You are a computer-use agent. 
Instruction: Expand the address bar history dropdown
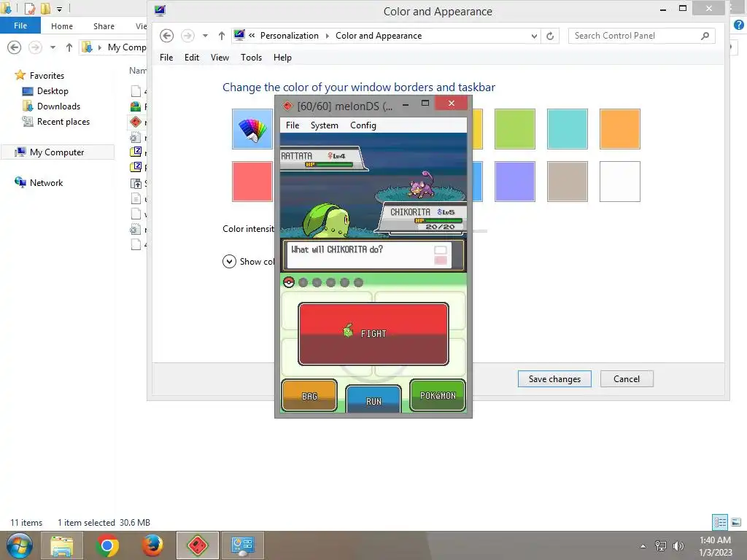click(x=534, y=36)
